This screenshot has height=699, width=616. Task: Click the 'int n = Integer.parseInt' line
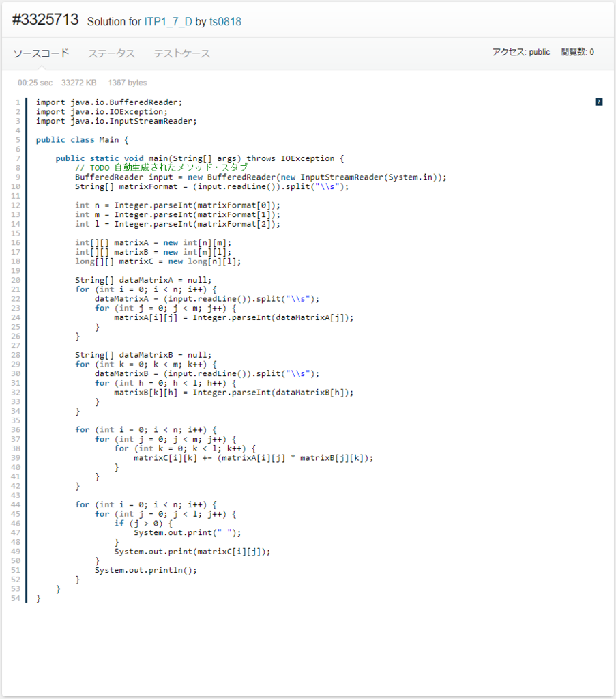coord(178,205)
